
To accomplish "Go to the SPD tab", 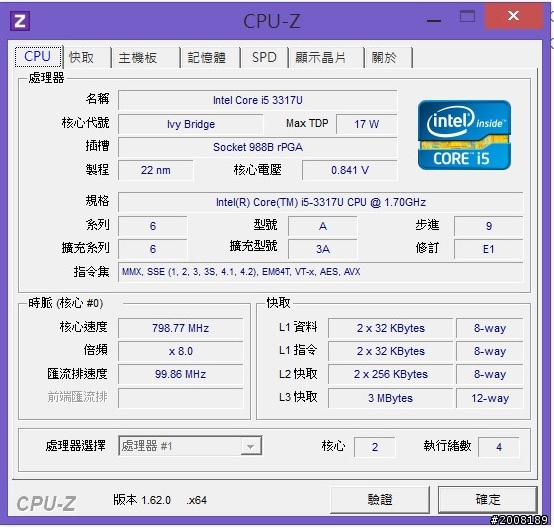I will (264, 57).
